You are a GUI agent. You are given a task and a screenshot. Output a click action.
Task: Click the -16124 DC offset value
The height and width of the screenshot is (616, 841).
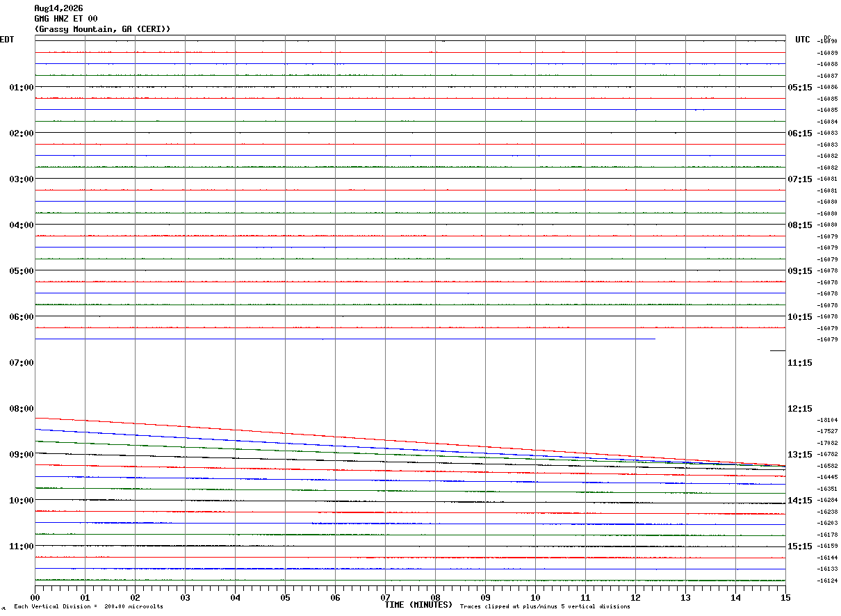(828, 581)
